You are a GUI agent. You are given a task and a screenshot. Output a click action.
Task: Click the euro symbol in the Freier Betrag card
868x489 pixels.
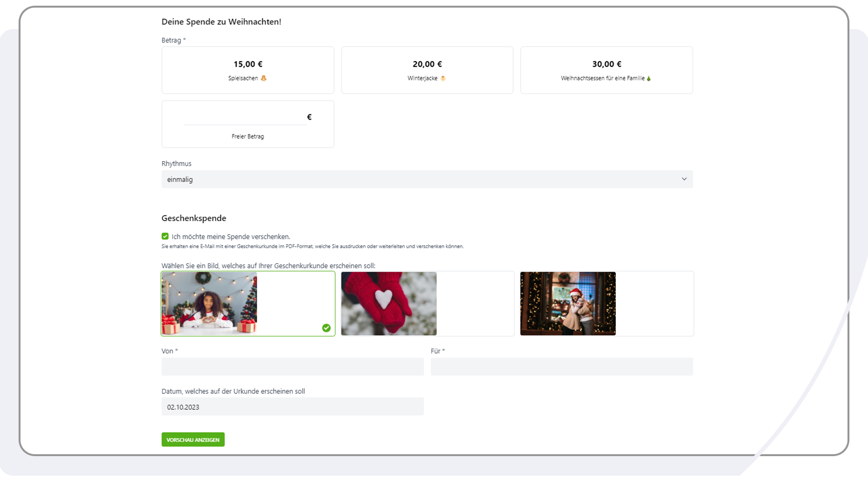309,116
